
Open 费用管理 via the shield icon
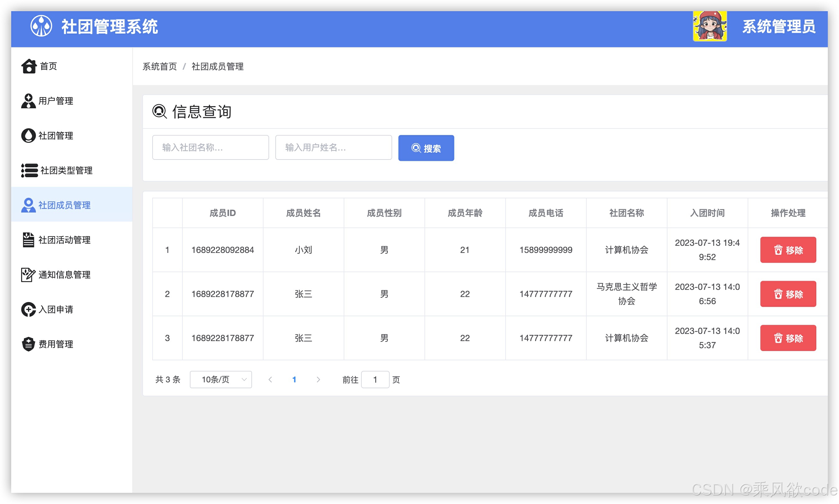tap(29, 344)
